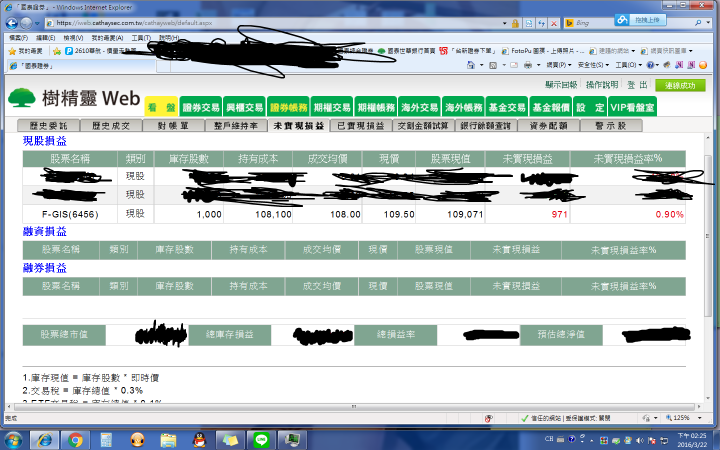Viewport: 720px width, 450px height.
Task: Open the 安全性(S) command bar dropdown
Action: [x=593, y=65]
